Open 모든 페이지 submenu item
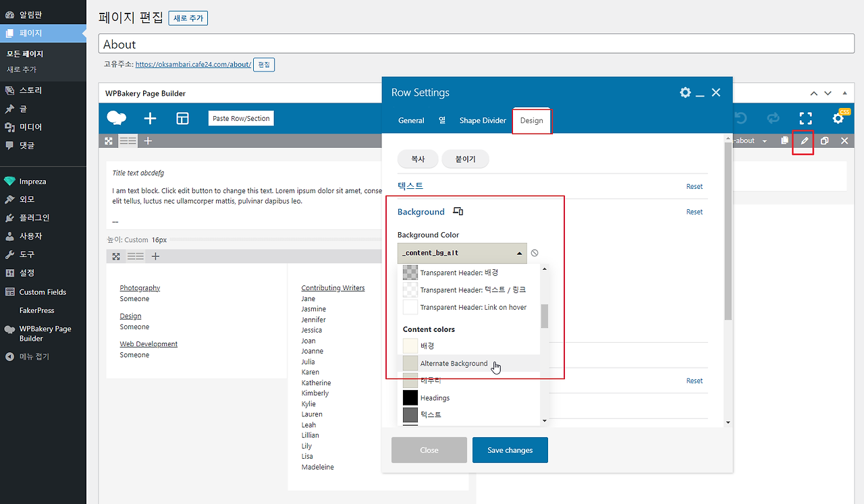864x504 pixels. [x=25, y=54]
